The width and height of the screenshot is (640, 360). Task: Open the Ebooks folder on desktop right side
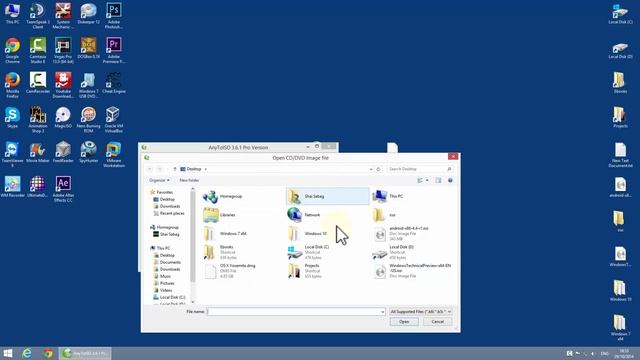620,83
